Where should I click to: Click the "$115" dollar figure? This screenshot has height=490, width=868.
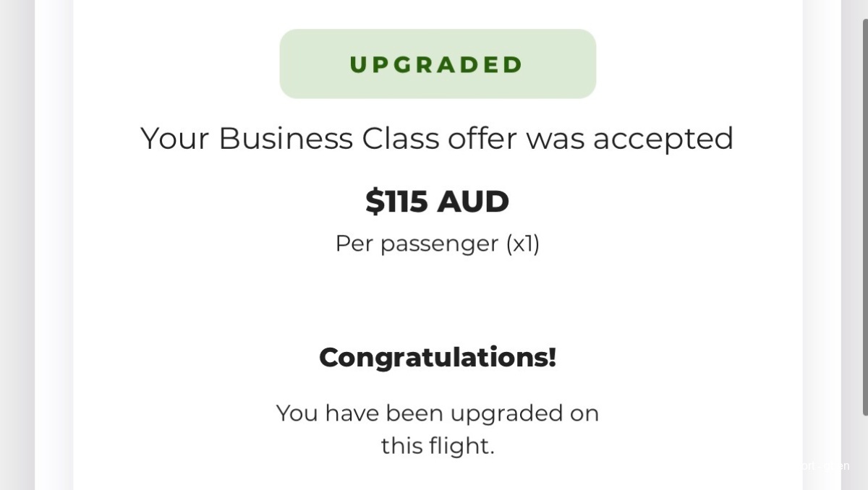point(396,202)
